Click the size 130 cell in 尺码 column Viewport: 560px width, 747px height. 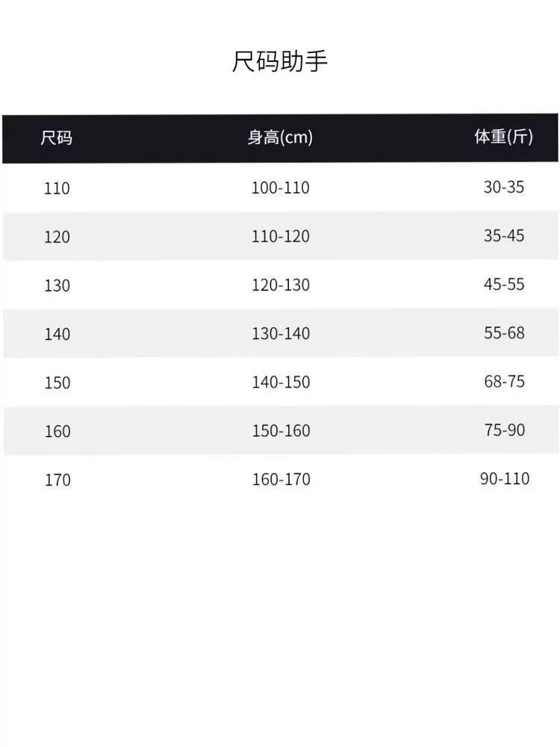click(57, 285)
